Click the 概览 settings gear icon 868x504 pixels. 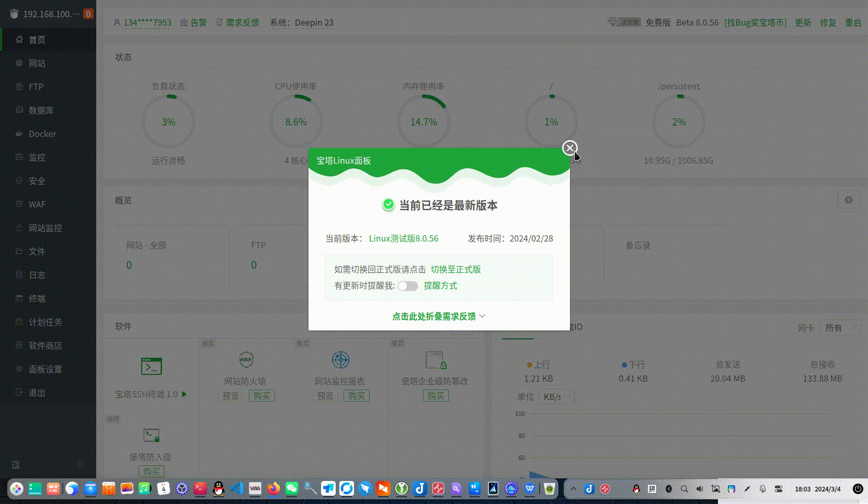pyautogui.click(x=849, y=200)
